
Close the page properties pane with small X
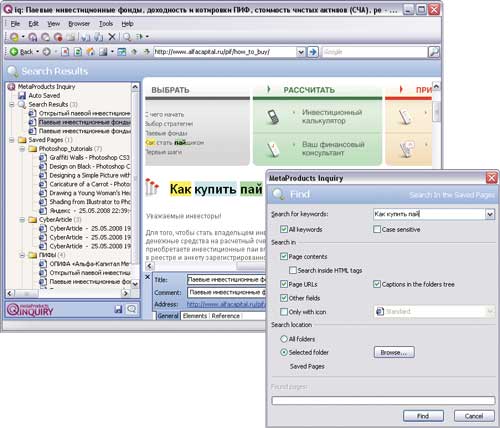coord(148,277)
